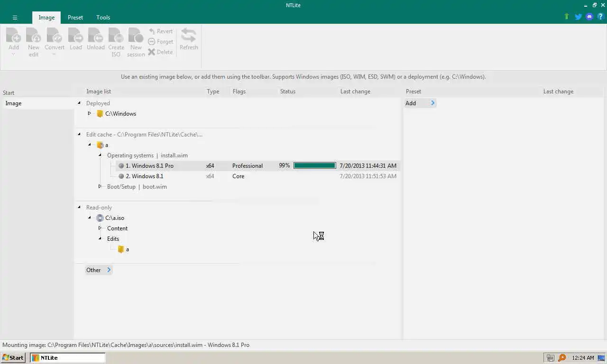
Task: Click the New session toolbar icon
Action: (x=136, y=36)
